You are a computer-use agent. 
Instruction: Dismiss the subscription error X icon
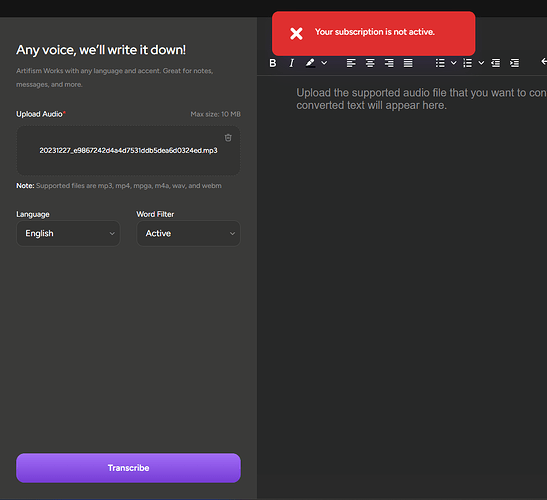pyautogui.click(x=296, y=33)
